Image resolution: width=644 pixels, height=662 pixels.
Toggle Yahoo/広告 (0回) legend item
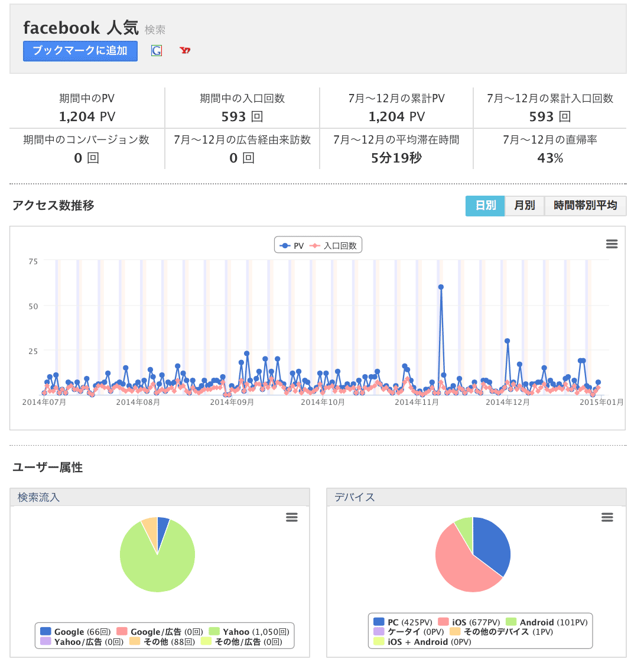pyautogui.click(x=82, y=642)
